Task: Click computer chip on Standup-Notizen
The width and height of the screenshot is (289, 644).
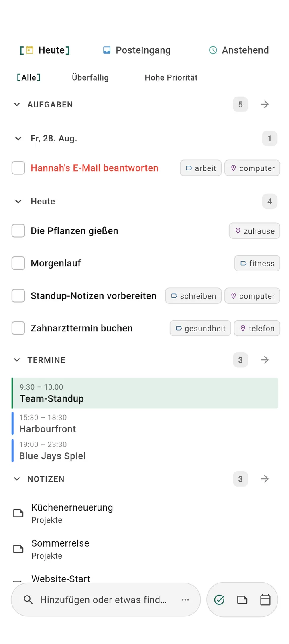Action: pos(252,296)
